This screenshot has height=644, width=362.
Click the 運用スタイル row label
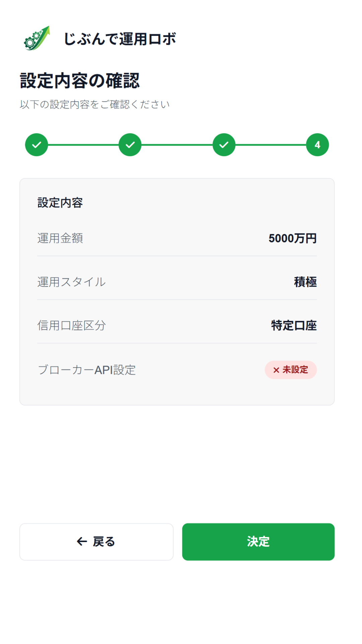coord(71,282)
